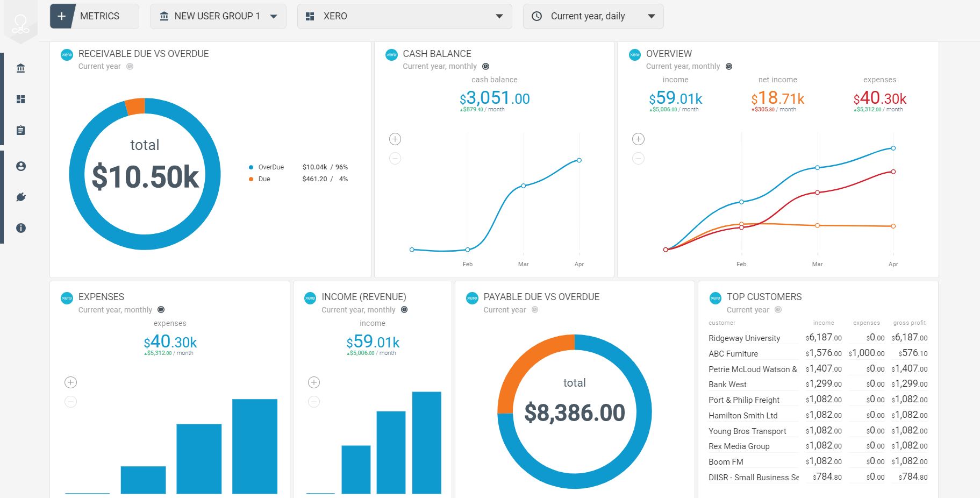Open the user account icon in the sidebar

[x=21, y=166]
